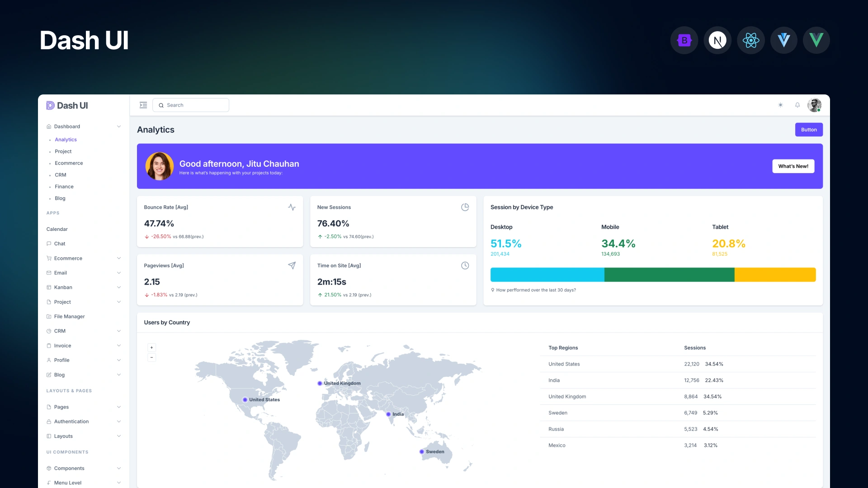This screenshot has height=488, width=868.
Task: Switch theme using the sun icon
Action: click(780, 105)
